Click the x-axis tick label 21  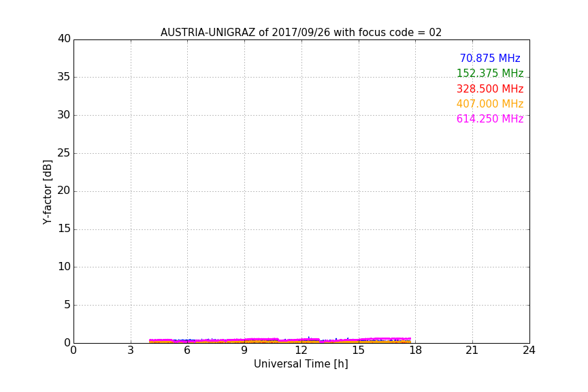472,350
